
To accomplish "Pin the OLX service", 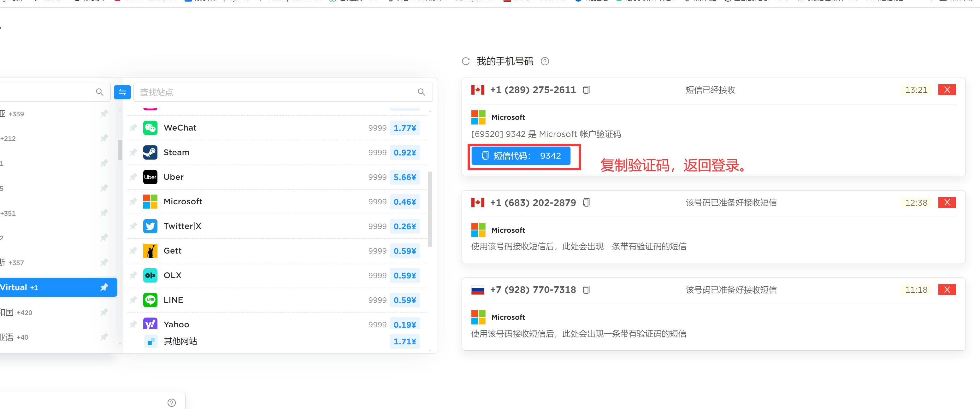I will coord(133,275).
